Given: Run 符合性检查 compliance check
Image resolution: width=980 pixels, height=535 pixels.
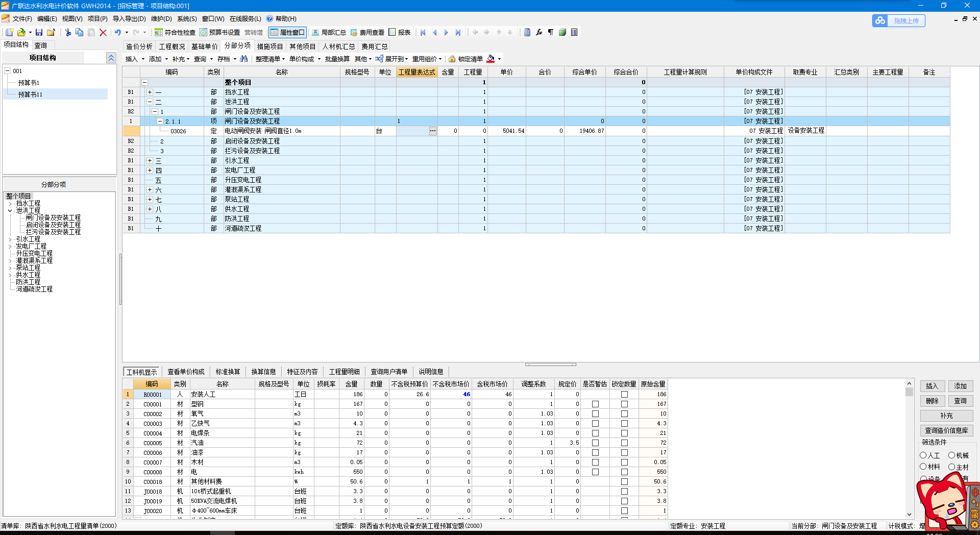Looking at the screenshot, I should [175, 32].
